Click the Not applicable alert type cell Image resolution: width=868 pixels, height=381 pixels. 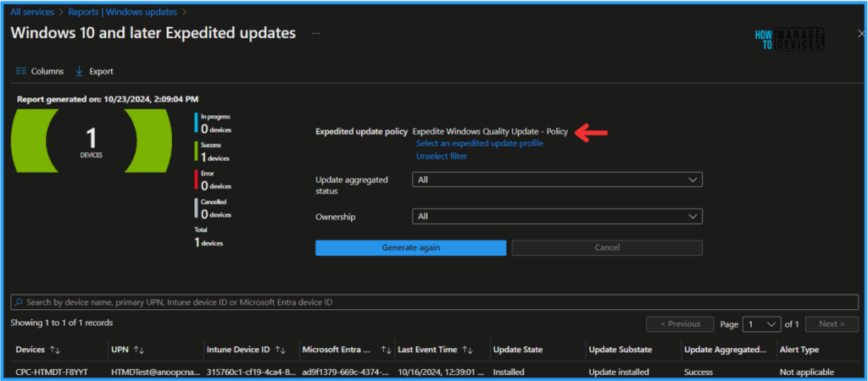coord(807,373)
